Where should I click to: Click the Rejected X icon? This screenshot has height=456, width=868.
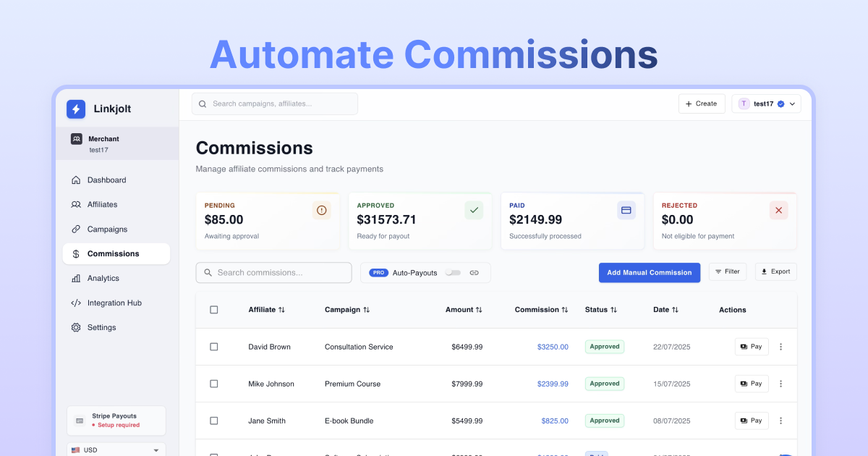coord(778,210)
